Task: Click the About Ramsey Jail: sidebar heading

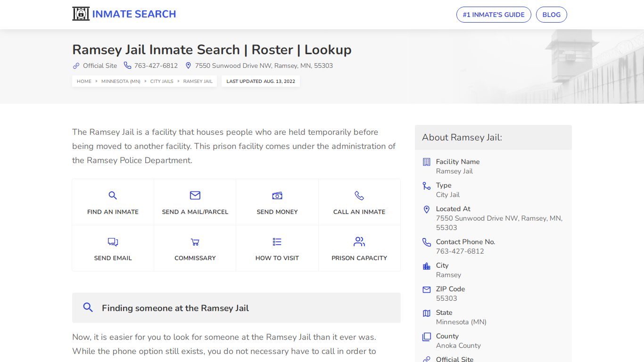Action: point(462,137)
